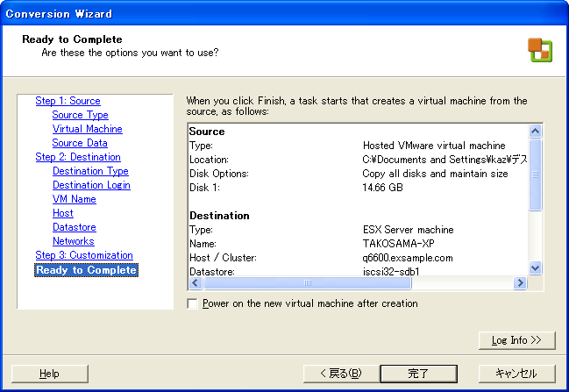The image size is (569, 392).
Task: Click the 'Source' section heading
Action: [x=207, y=132]
